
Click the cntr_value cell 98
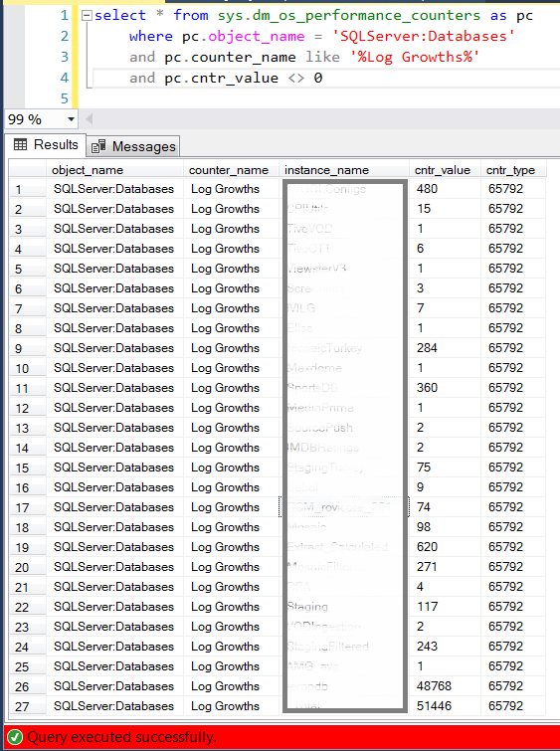(445, 527)
